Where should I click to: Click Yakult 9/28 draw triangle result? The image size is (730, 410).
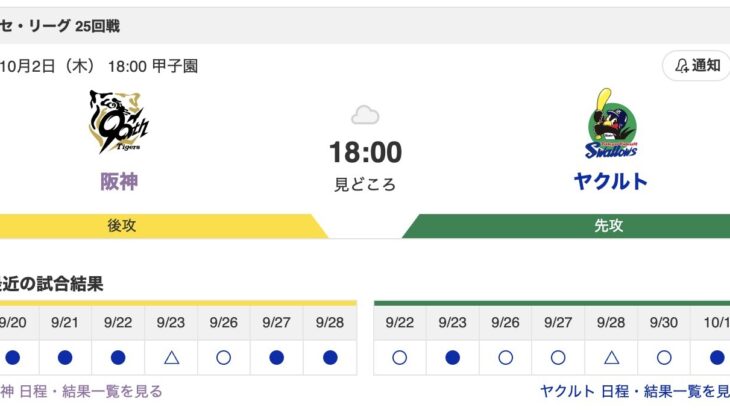[x=612, y=357]
